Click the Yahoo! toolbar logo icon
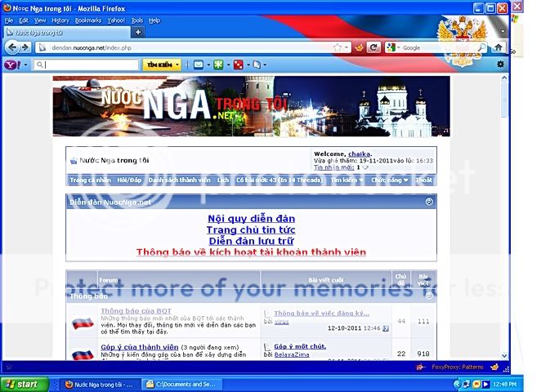550x392 pixels. [11, 65]
